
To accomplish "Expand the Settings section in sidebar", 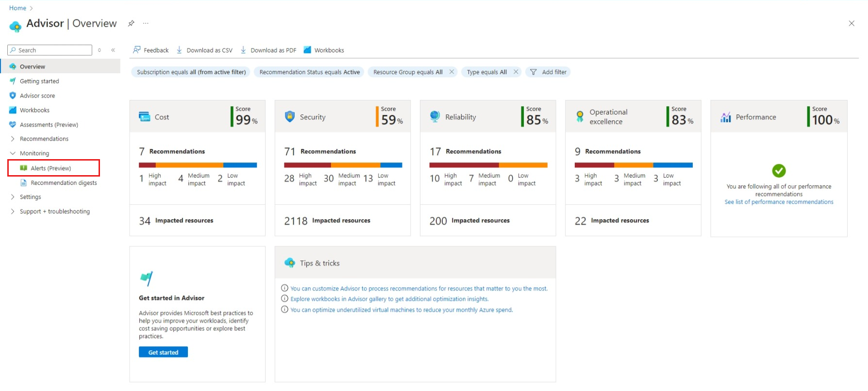I will (x=13, y=197).
